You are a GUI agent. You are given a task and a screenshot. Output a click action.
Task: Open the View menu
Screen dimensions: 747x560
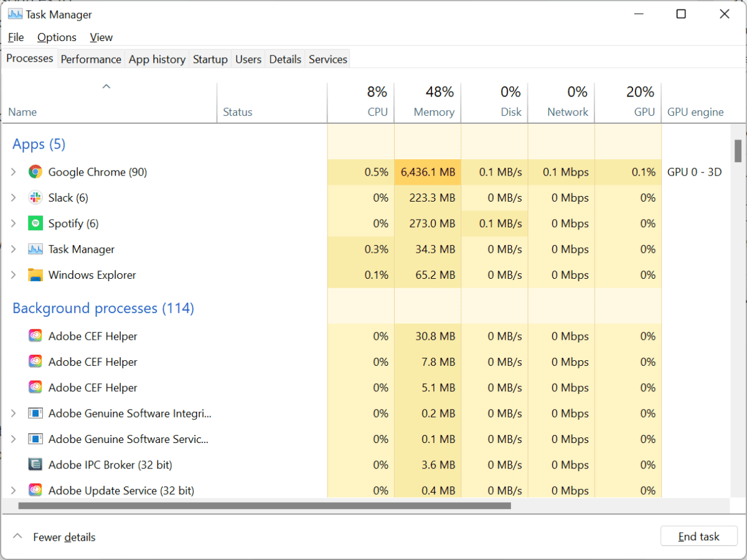point(101,37)
